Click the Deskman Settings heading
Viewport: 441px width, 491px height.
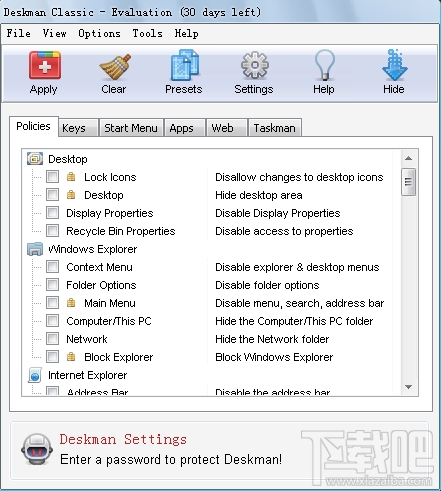click(x=123, y=439)
